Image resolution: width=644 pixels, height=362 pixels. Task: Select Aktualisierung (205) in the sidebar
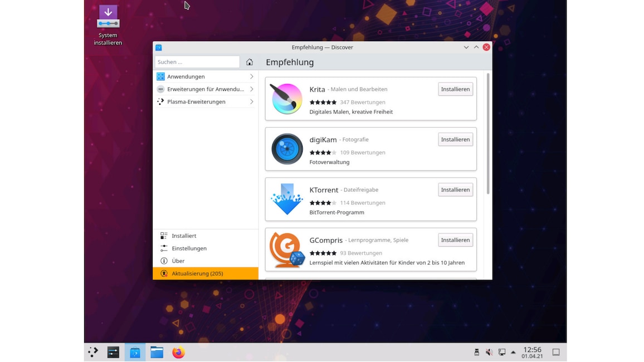tap(198, 273)
